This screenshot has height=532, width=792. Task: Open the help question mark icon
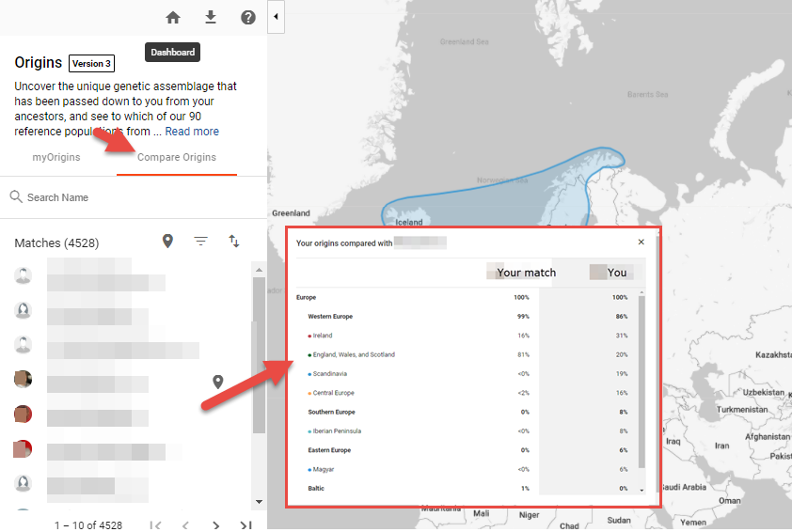pyautogui.click(x=248, y=18)
